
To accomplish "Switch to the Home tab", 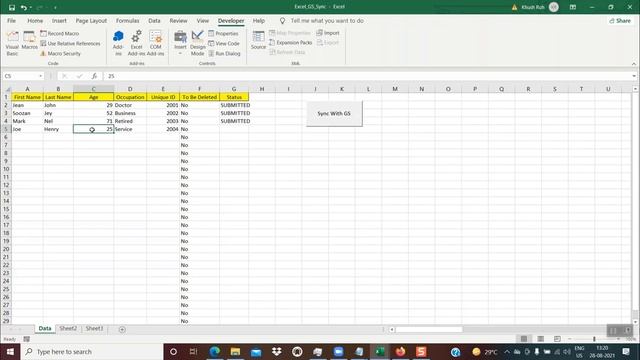I will (x=35, y=20).
